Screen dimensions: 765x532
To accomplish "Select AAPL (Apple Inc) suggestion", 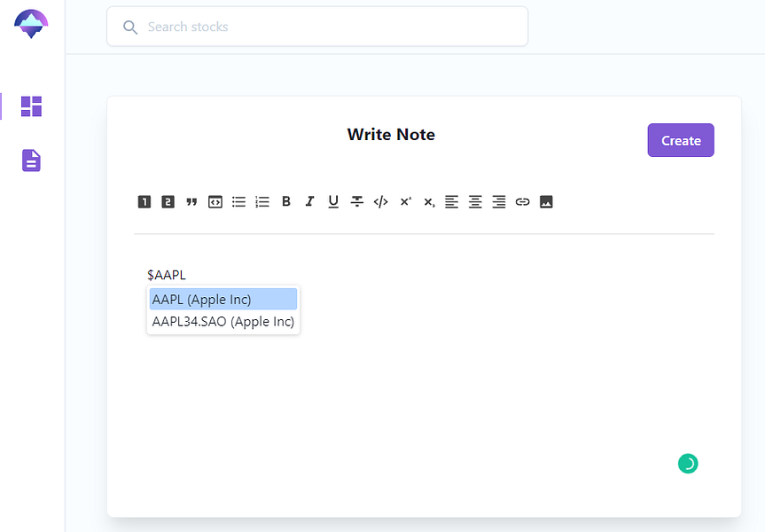I will pos(223,299).
